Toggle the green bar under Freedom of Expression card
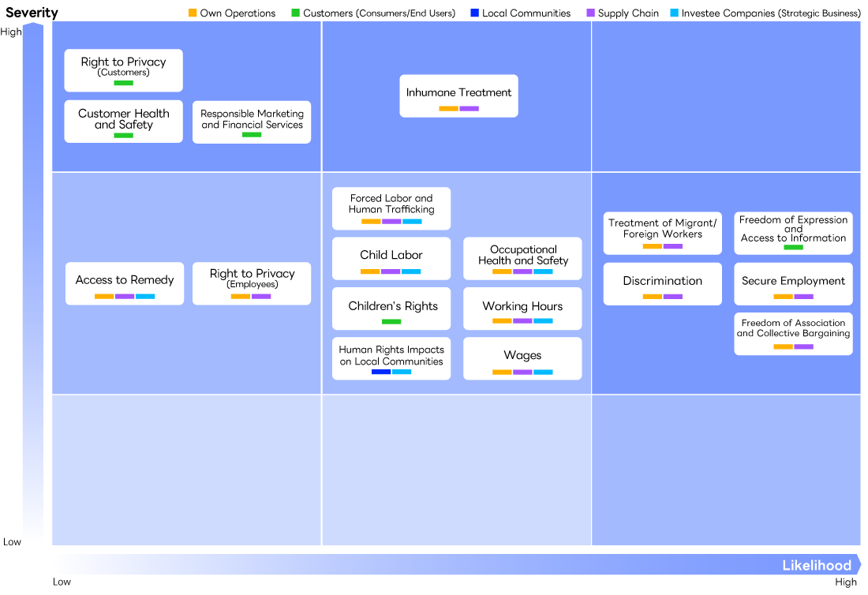 click(x=793, y=248)
